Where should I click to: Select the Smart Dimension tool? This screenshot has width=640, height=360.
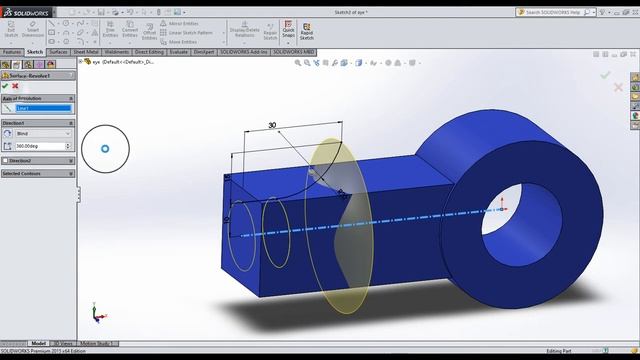coord(33,29)
